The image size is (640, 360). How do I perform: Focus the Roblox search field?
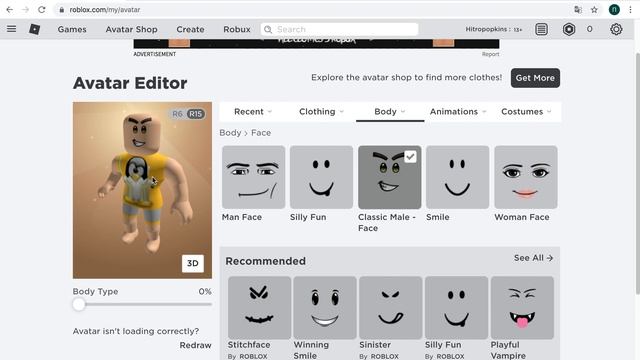click(x=340, y=29)
